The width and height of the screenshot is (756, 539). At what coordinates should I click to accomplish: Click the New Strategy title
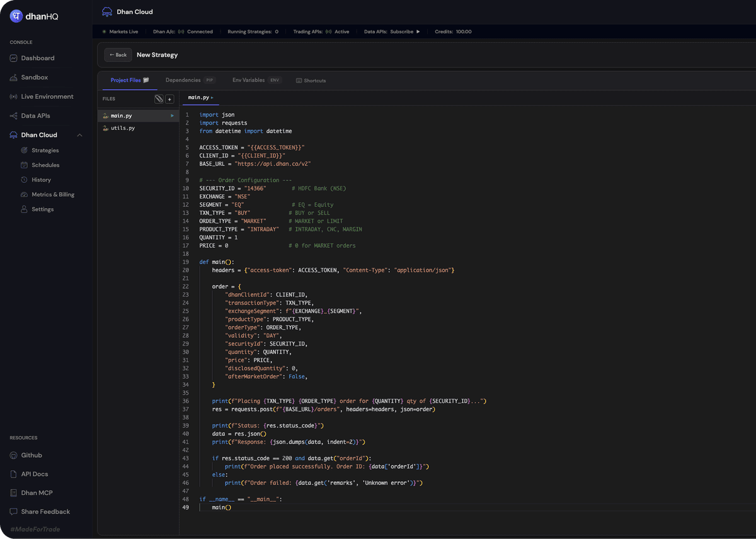point(157,55)
